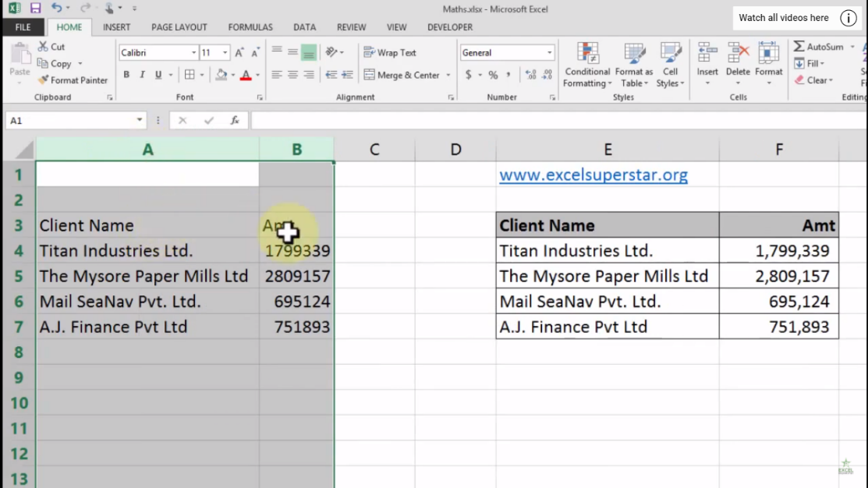The width and height of the screenshot is (868, 488).
Task: Open Conditional Formatting options
Action: pyautogui.click(x=587, y=65)
